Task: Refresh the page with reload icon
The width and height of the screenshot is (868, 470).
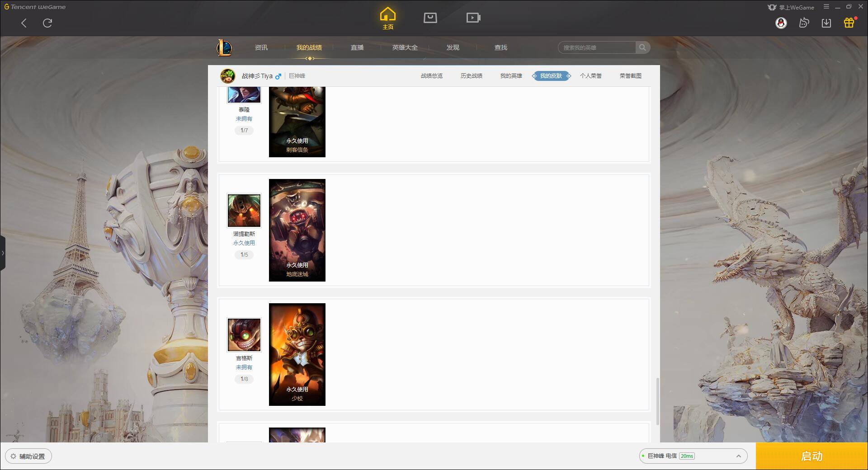Action: tap(47, 23)
